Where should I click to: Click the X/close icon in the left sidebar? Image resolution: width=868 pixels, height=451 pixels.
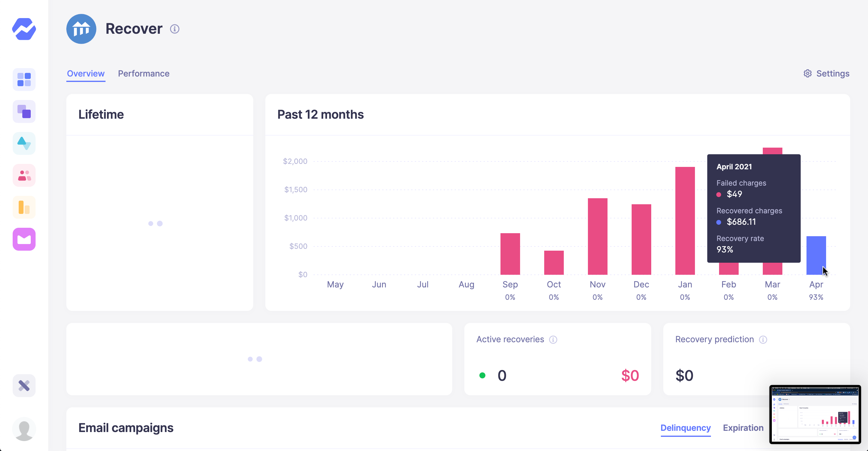pyautogui.click(x=24, y=385)
